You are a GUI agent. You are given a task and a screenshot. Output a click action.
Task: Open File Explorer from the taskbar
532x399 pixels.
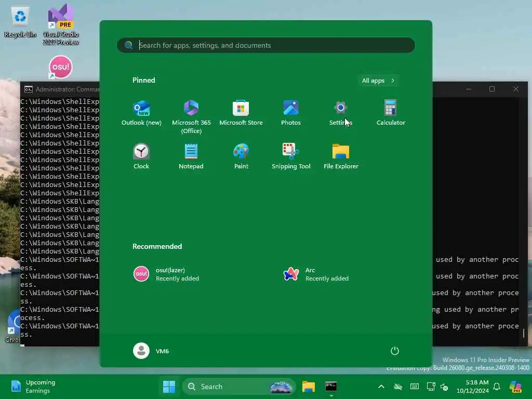(x=309, y=387)
